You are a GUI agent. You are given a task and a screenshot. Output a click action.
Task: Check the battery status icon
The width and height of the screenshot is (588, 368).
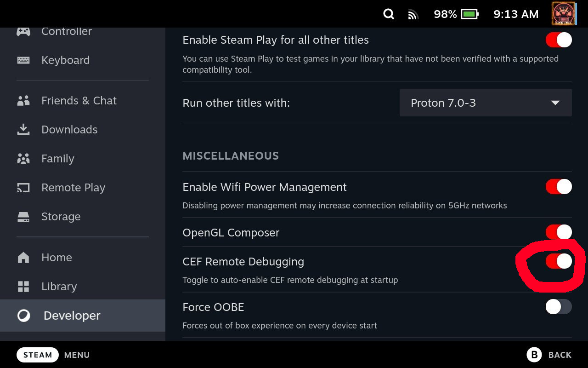470,14
